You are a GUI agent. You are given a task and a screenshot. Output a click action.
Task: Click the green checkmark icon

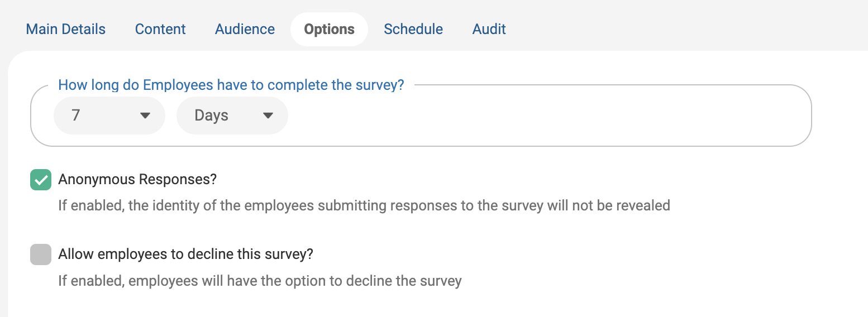click(x=41, y=180)
